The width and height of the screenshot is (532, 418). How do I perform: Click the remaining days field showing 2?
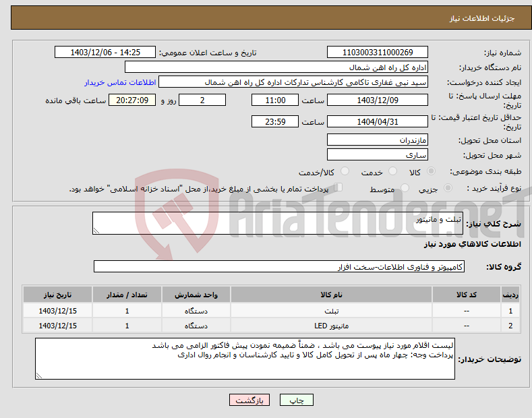click(202, 100)
